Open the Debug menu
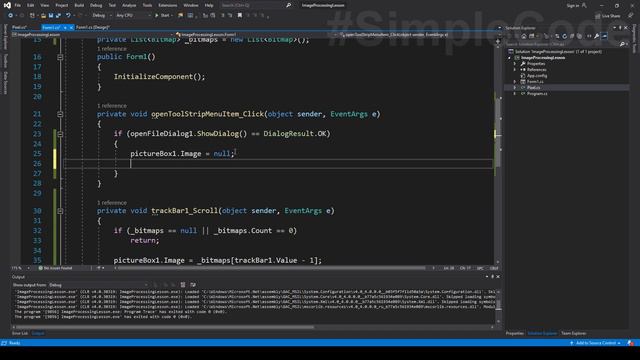The image size is (640, 360). [96, 5]
